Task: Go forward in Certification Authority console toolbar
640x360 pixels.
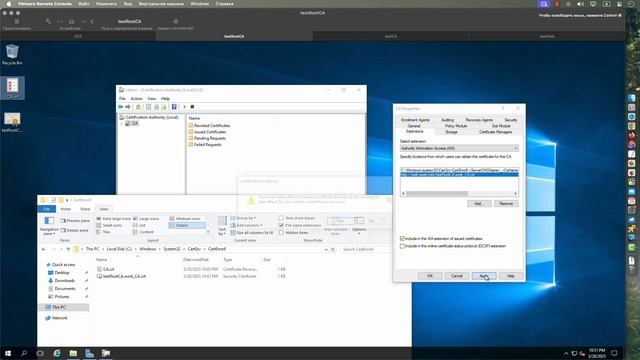Action: (128, 107)
